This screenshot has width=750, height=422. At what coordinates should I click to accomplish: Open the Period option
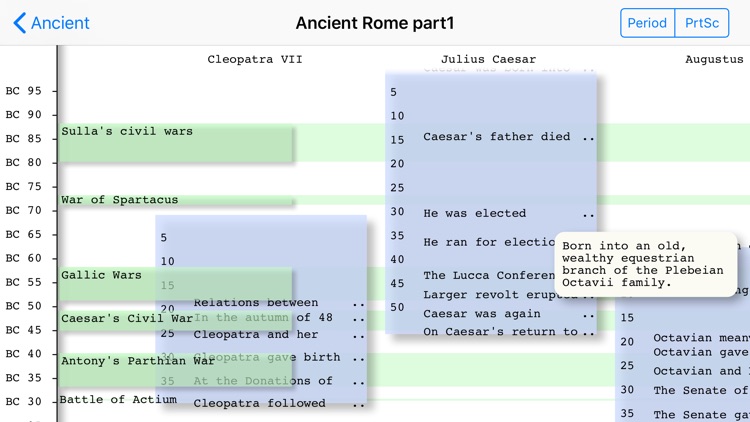click(x=647, y=23)
